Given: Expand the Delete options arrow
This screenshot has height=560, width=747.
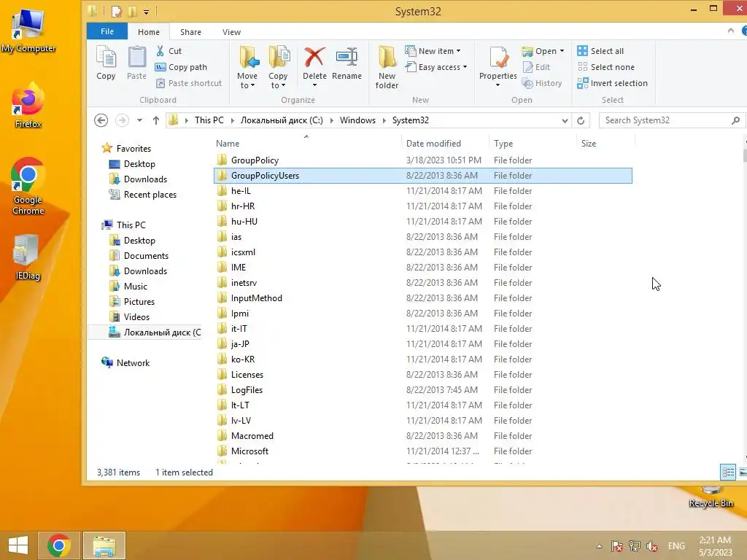Looking at the screenshot, I should click(314, 86).
